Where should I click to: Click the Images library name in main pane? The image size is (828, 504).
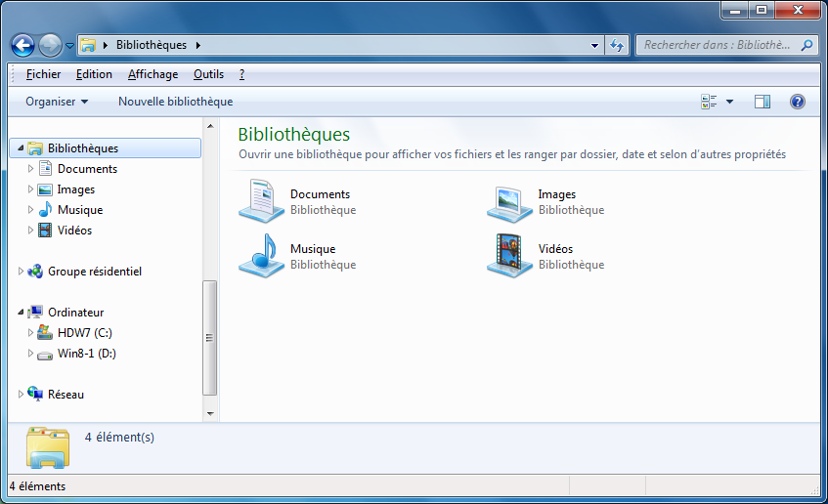pos(556,194)
